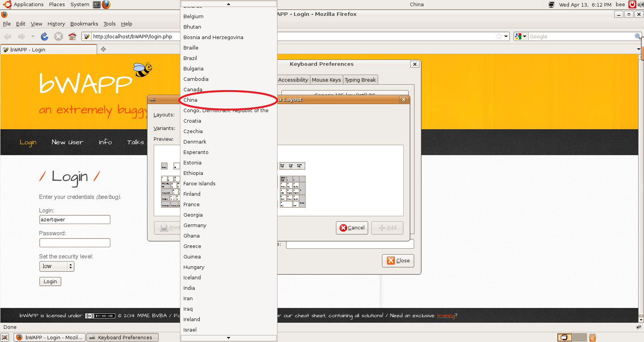Image resolution: width=644 pixels, height=342 pixels.
Task: Select France in country list
Action: tap(228, 204)
